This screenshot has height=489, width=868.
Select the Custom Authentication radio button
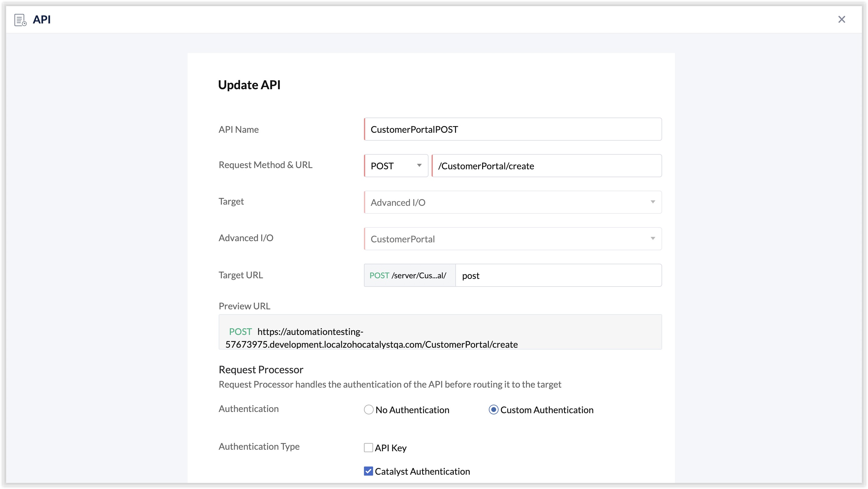[493, 410]
